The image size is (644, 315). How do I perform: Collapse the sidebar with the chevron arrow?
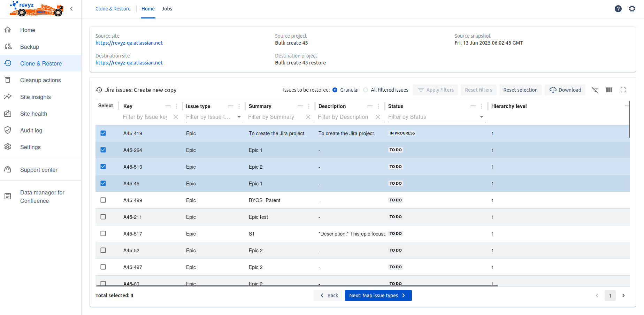71,9
